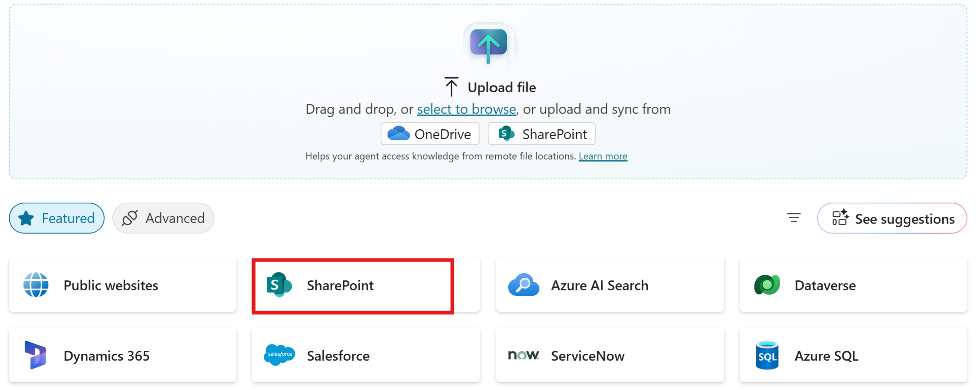Select the Public websites globe icon
The image size is (980, 390).
(x=36, y=285)
